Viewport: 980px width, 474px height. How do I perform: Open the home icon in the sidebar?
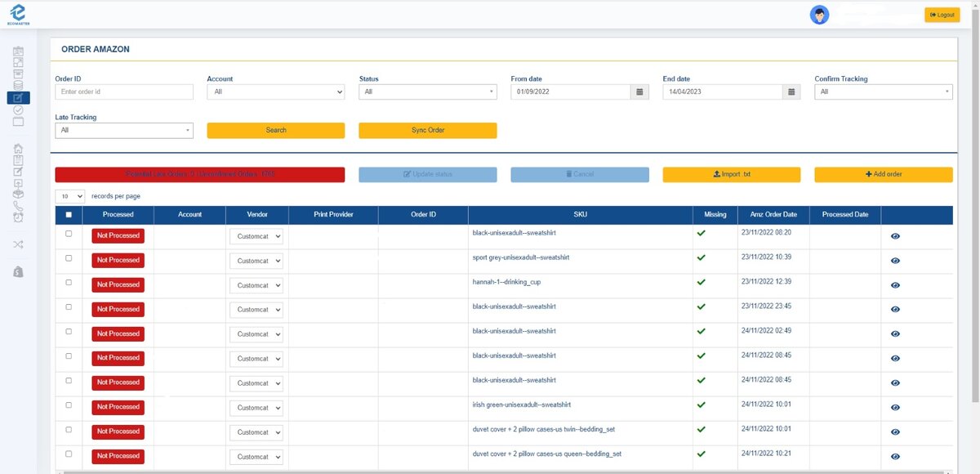(19, 149)
